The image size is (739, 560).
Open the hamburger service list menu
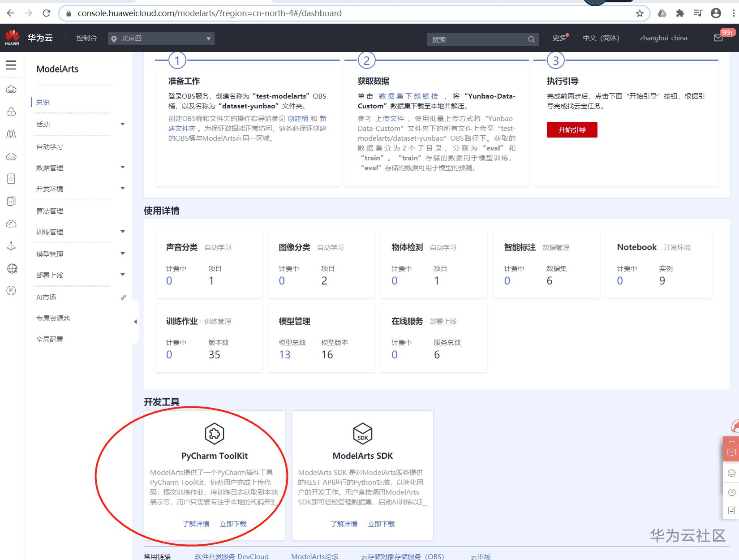(11, 65)
